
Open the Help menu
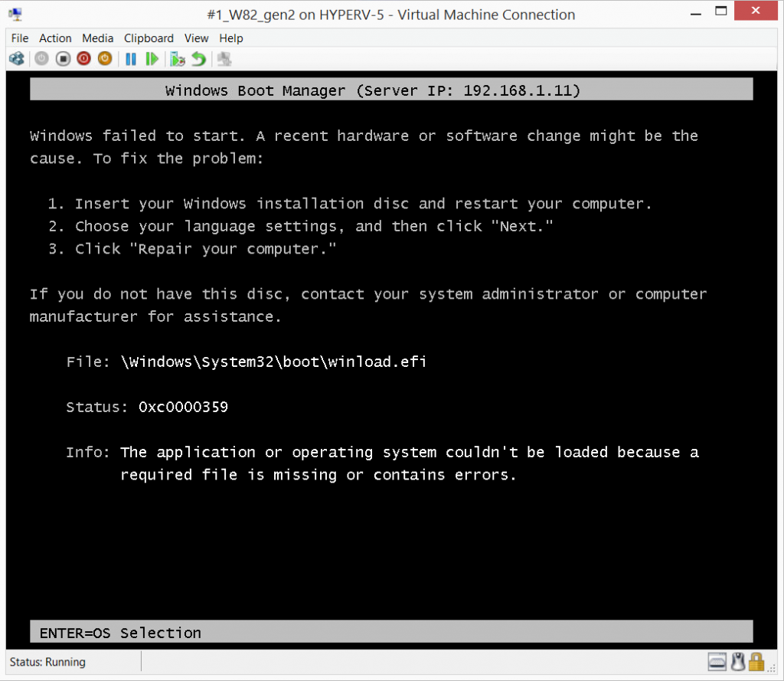click(231, 38)
